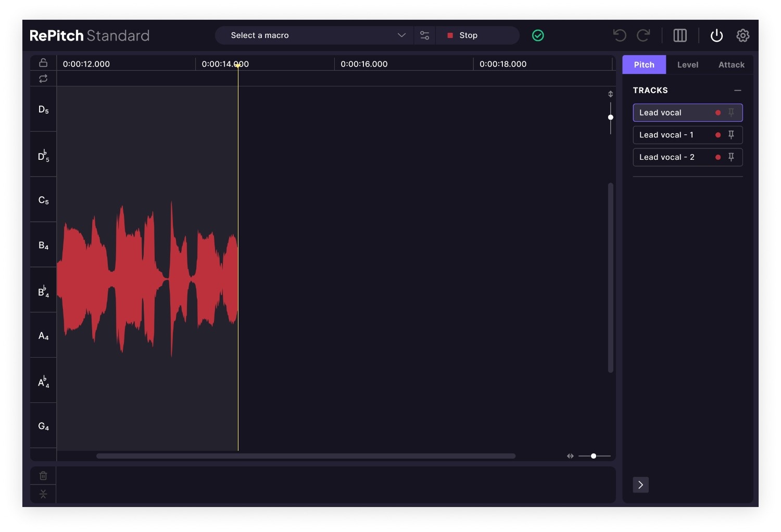Toggle the power bypass switch
The height and width of the screenshot is (532, 781).
716,35
